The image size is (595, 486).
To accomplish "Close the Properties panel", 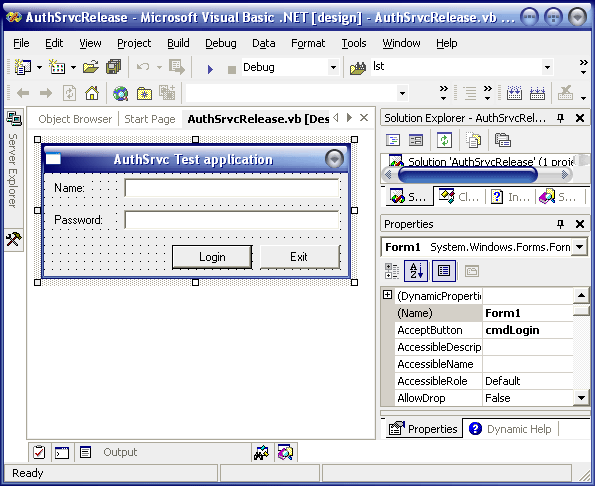I will tap(579, 224).
